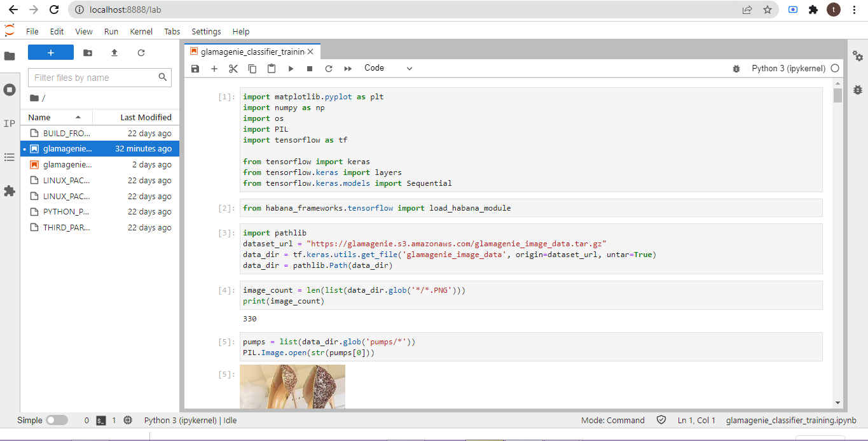The height and width of the screenshot is (441, 868).
Task: Open the Extension Manager puzzle icon
Action: (10, 190)
